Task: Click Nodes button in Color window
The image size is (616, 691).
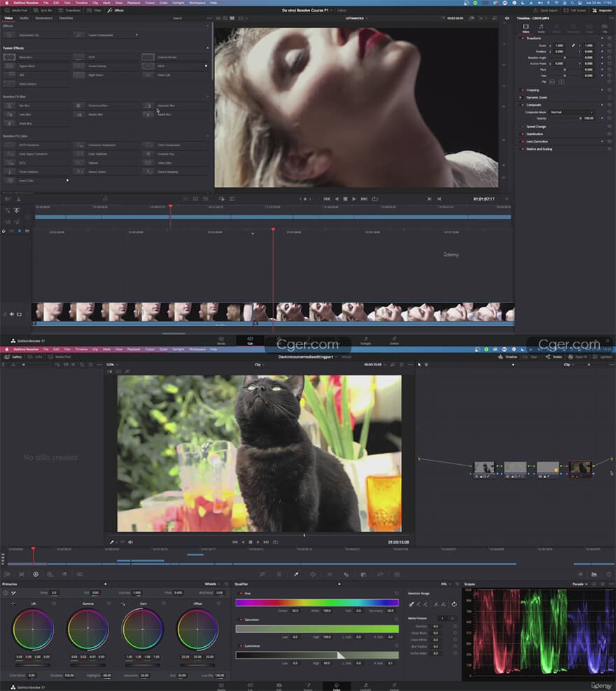Action: click(554, 356)
